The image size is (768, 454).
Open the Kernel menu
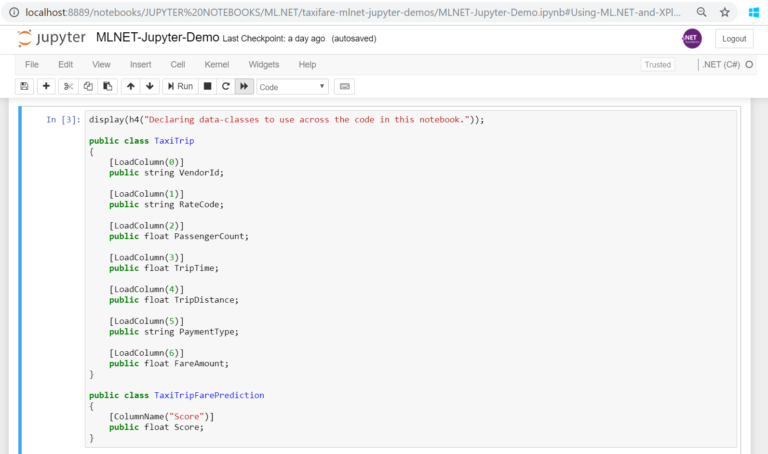pyautogui.click(x=217, y=65)
